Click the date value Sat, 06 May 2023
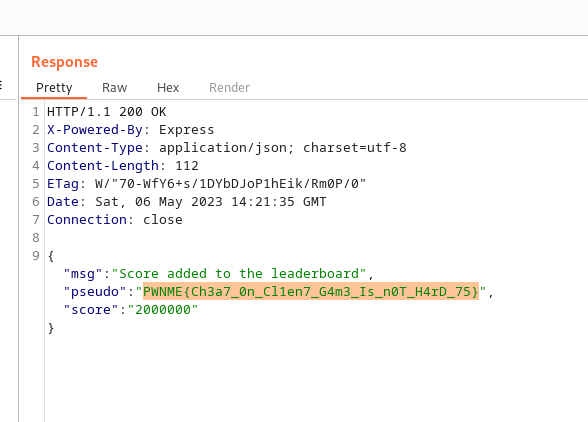Screen dimensions: 588x422 [x=159, y=202]
